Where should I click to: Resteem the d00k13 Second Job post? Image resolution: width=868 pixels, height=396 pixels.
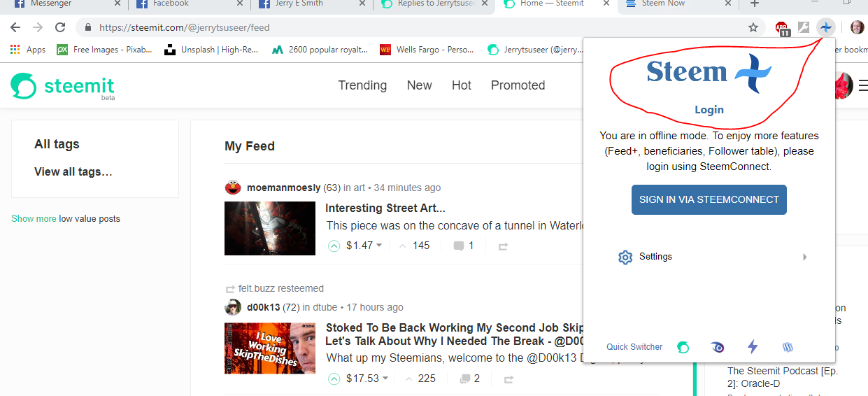pos(508,379)
